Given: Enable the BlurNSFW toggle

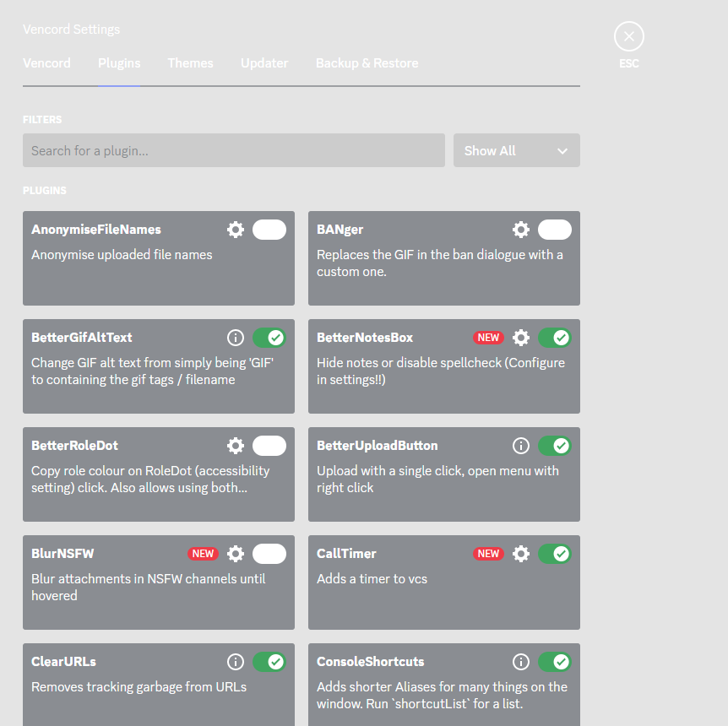Looking at the screenshot, I should tap(269, 554).
